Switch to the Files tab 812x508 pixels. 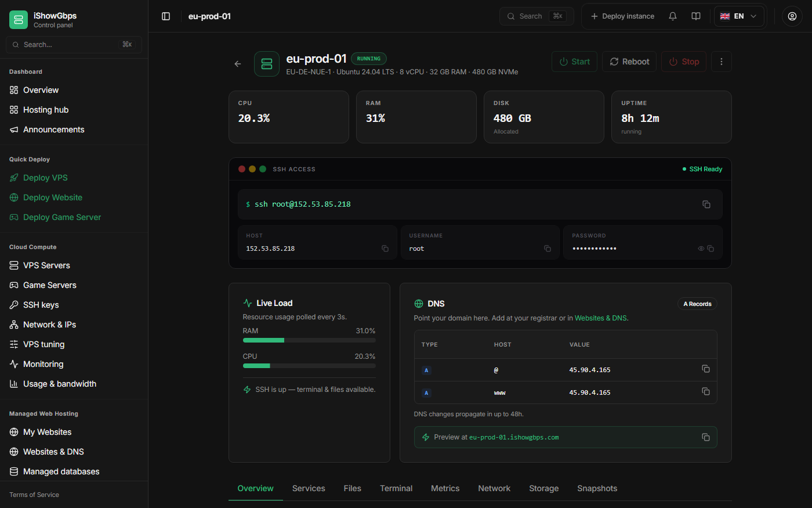(353, 488)
